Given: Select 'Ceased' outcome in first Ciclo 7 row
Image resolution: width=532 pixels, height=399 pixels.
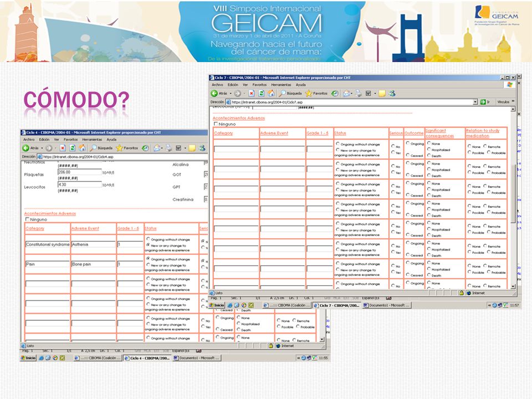Looking at the screenshot, I should tap(407, 155).
